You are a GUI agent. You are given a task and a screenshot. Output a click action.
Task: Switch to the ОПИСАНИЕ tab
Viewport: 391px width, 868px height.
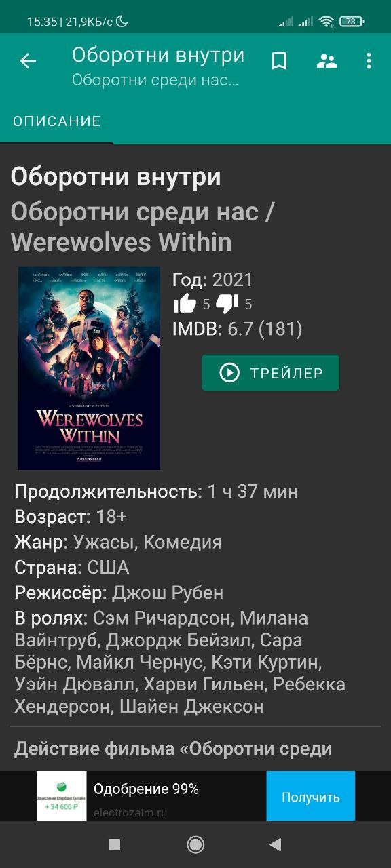click(x=57, y=121)
